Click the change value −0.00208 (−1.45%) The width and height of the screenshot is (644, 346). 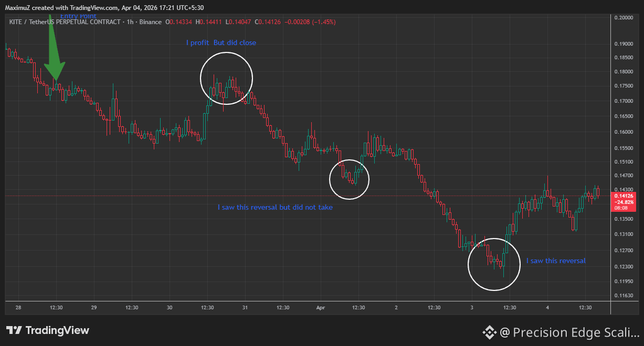point(310,22)
